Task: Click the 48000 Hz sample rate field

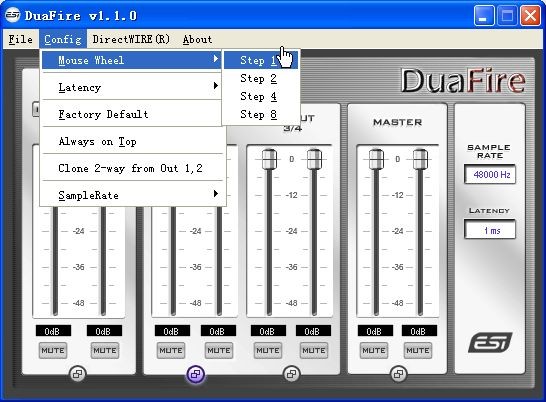Action: (490, 174)
